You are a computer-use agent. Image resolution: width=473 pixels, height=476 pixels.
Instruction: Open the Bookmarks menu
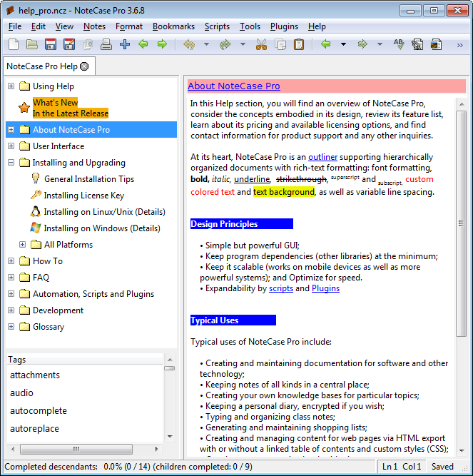173,26
